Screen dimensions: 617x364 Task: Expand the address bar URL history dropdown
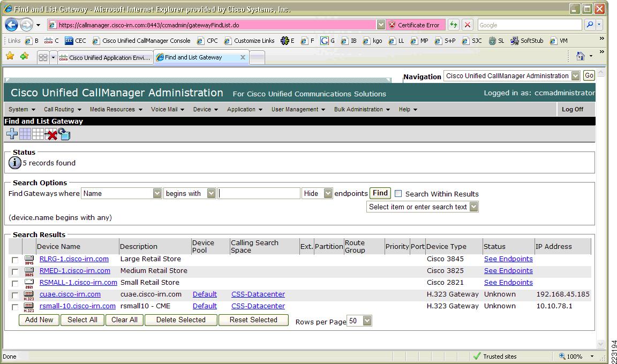click(x=381, y=25)
